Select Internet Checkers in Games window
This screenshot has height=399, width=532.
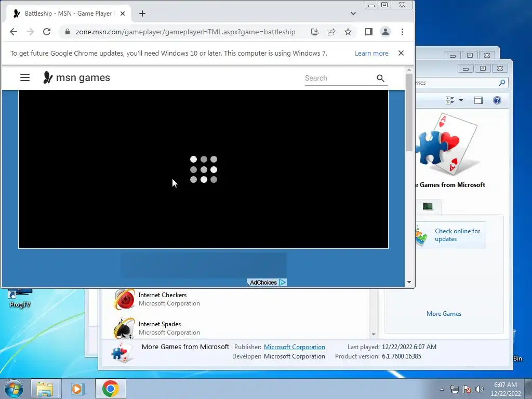point(162,299)
